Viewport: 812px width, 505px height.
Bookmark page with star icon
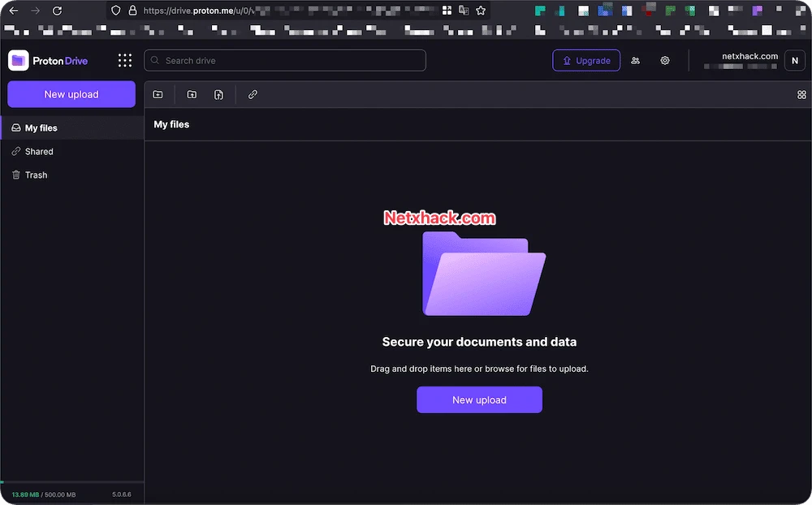(481, 11)
